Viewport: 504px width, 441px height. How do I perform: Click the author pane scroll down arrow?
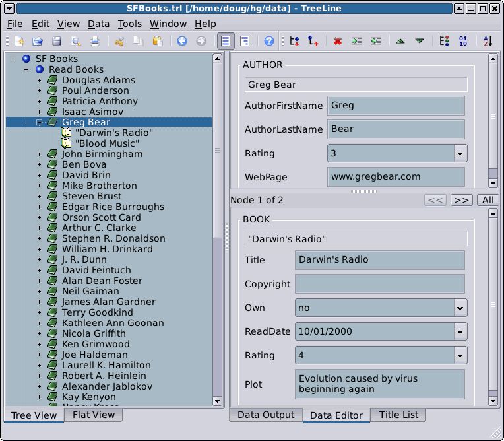493,184
